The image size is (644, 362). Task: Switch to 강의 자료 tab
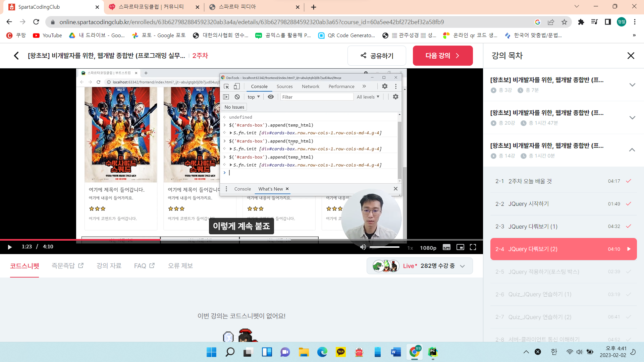coord(109,266)
